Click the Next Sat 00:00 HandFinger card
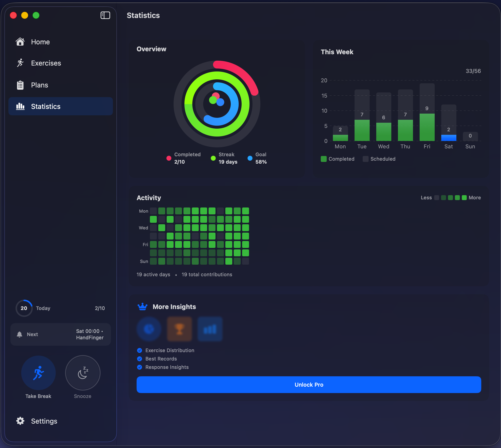 point(61,334)
